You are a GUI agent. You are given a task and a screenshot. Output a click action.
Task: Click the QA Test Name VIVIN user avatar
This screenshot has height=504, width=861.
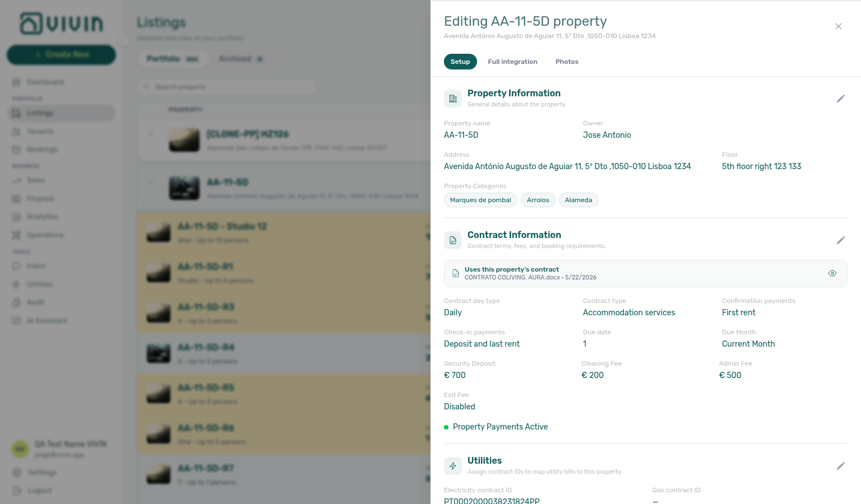pos(20,449)
